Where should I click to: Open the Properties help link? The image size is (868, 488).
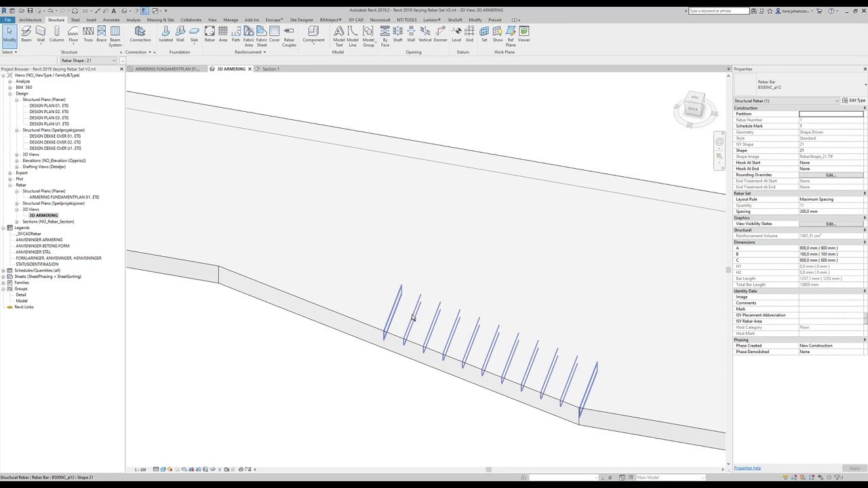pyautogui.click(x=747, y=468)
